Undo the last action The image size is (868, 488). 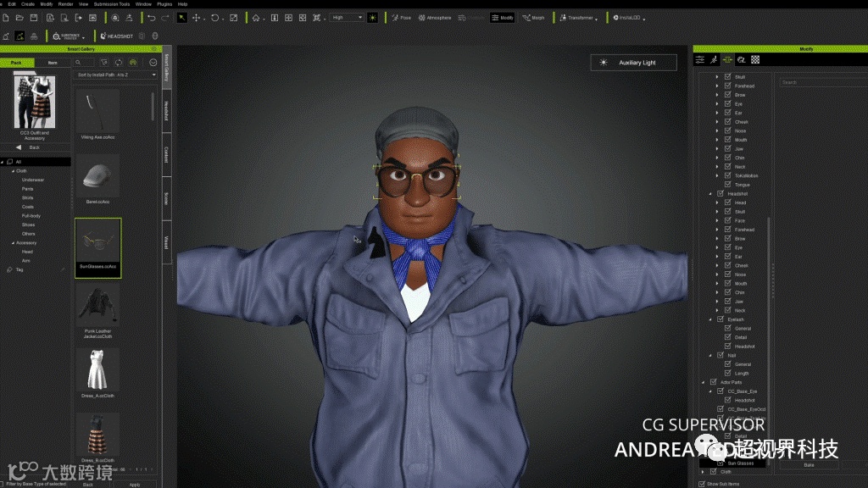click(151, 18)
